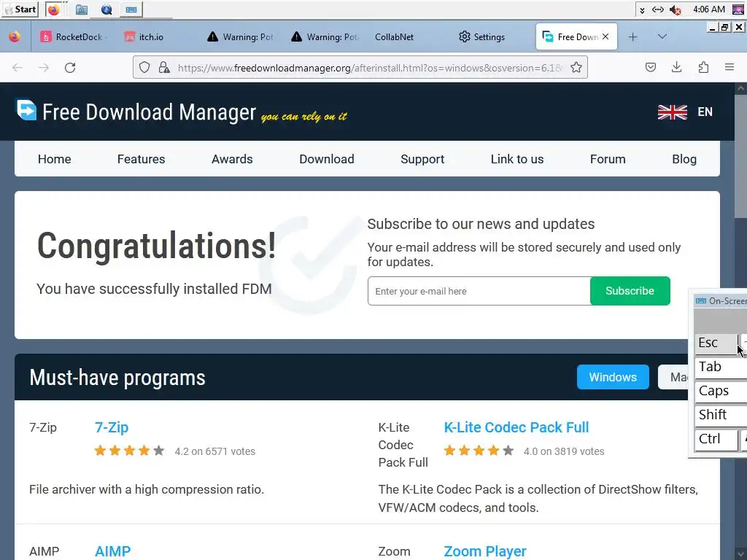Click the page vertical scrollbar thumb

point(741,157)
